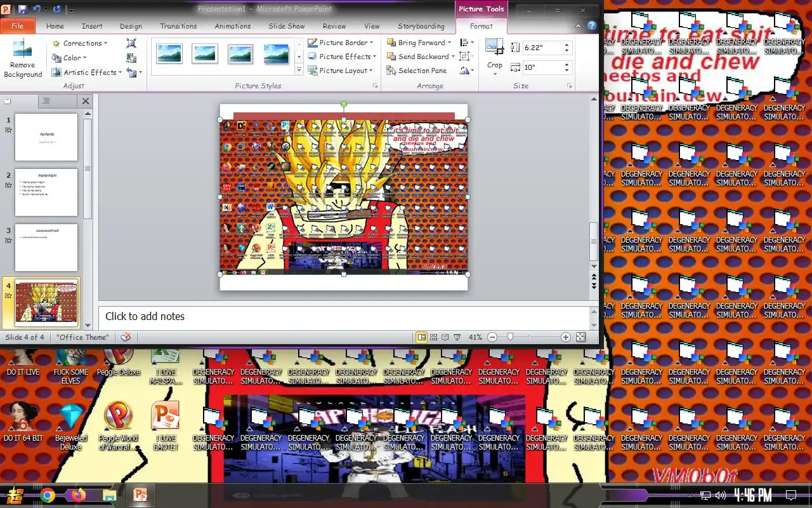812x508 pixels.
Task: Expand the Artistic Effects dropdown
Action: tap(87, 72)
